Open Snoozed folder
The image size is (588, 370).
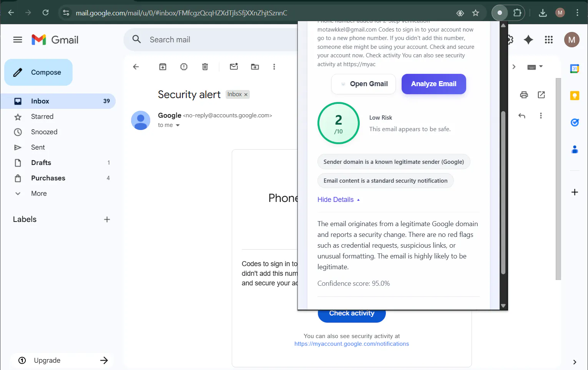[58, 132]
